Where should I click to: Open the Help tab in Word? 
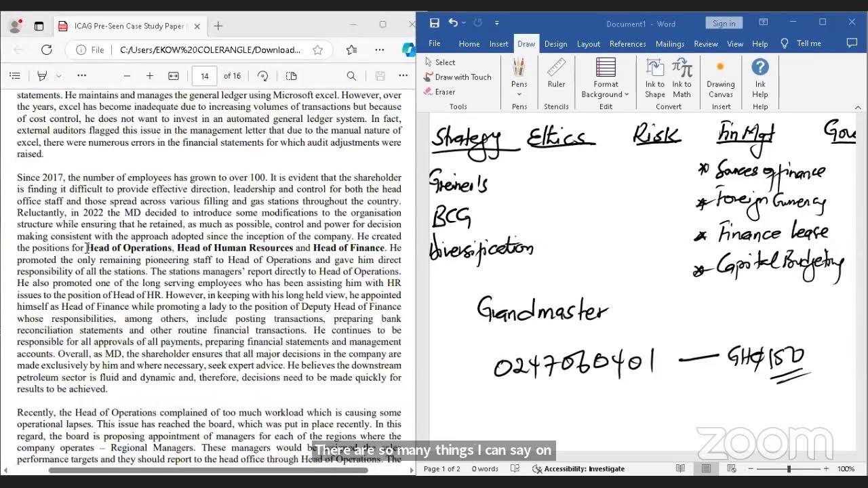click(x=760, y=43)
